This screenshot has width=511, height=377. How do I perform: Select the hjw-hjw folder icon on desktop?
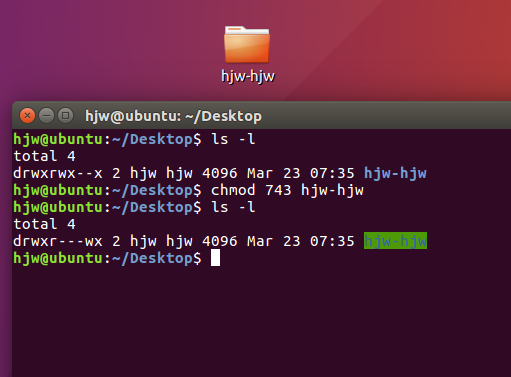pos(247,44)
